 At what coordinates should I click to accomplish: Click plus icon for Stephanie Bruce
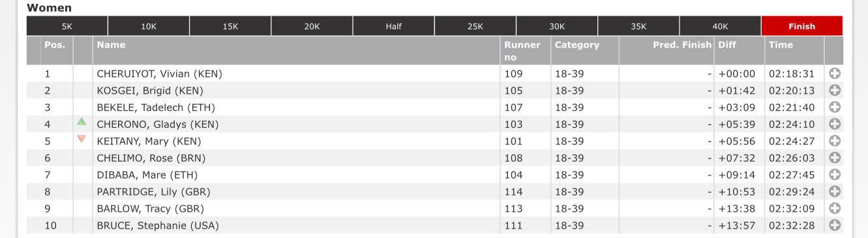[834, 226]
